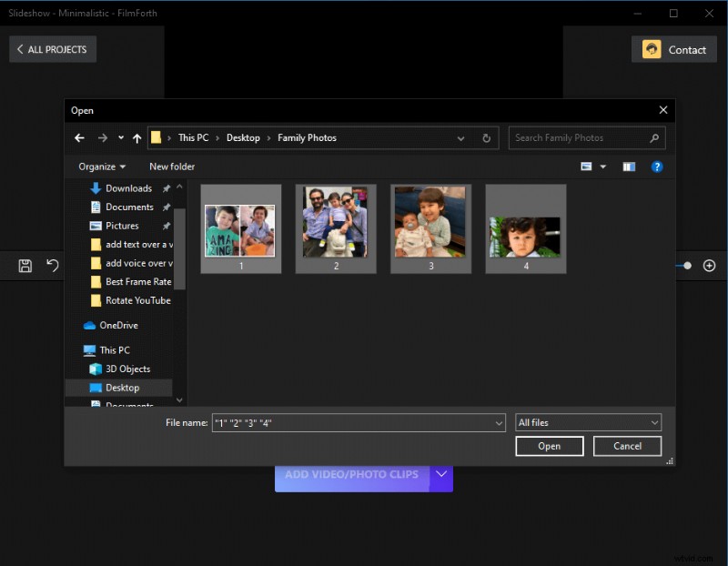
Task: Save the project in FilmForth
Action: [24, 266]
